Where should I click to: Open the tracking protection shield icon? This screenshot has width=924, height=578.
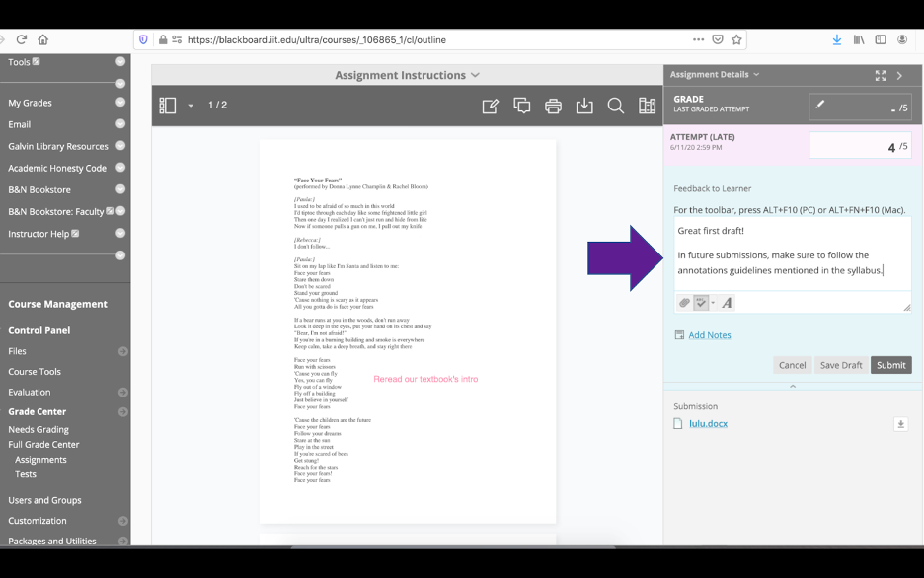[143, 39]
